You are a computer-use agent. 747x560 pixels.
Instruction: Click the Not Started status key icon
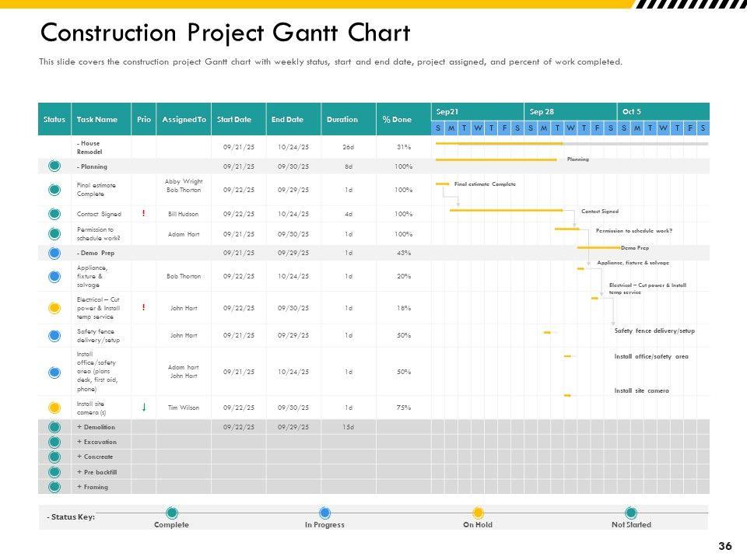point(631,513)
